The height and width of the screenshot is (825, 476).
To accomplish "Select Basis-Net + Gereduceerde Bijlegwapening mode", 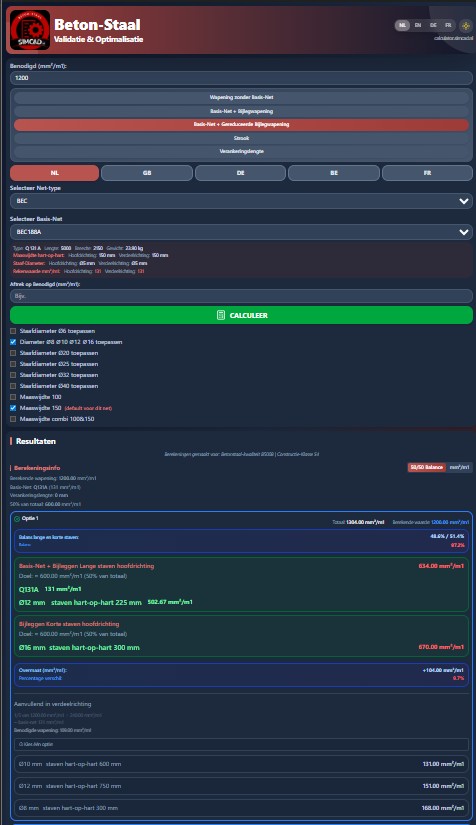I will click(x=241, y=125).
